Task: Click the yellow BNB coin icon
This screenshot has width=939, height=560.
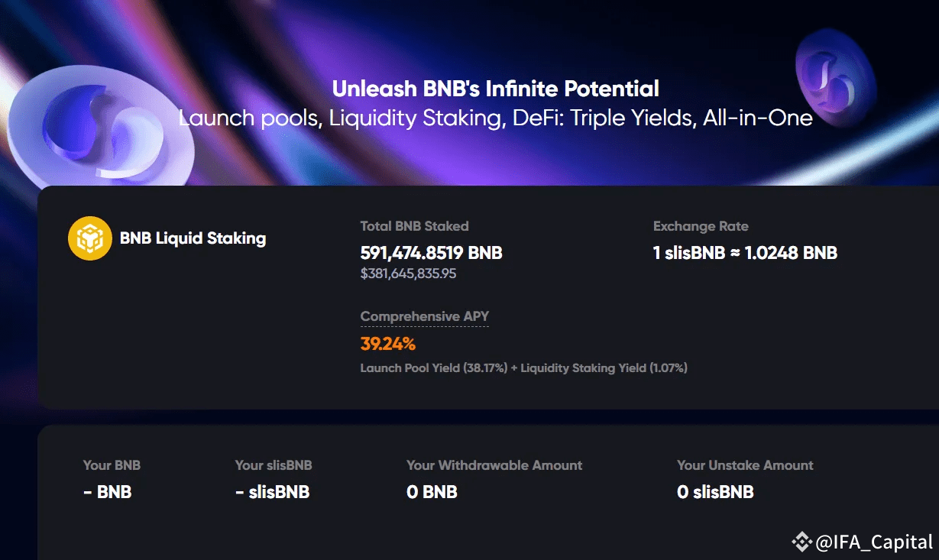Action: click(x=90, y=238)
